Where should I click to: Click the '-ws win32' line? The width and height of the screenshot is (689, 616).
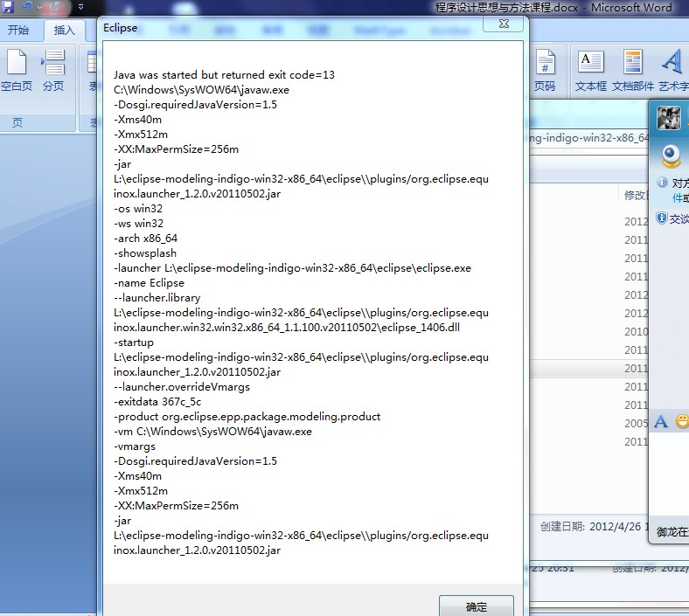[x=138, y=224]
